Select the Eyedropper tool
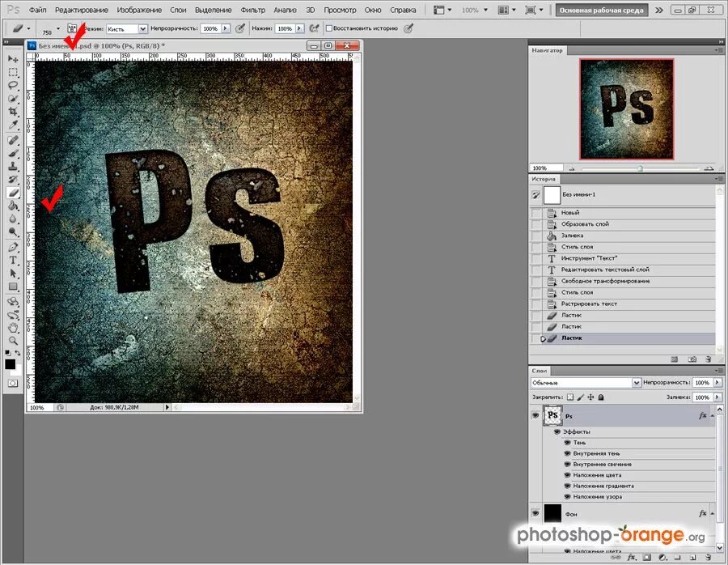Image resolution: width=728 pixels, height=565 pixels. pyautogui.click(x=13, y=125)
